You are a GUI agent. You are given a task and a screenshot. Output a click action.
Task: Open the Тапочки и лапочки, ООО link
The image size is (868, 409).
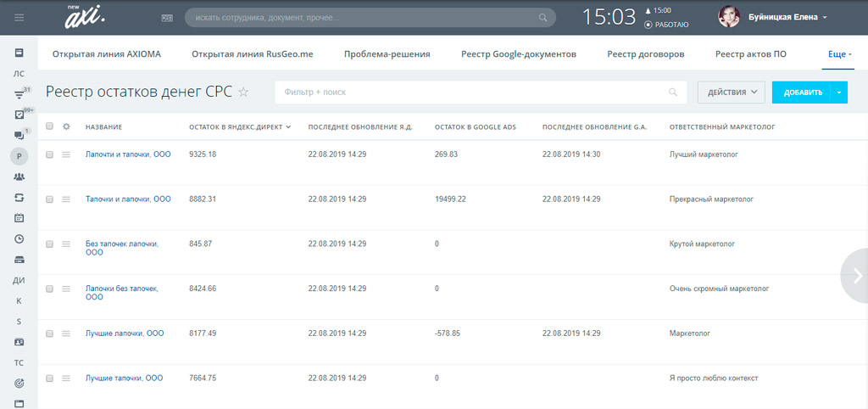point(128,199)
